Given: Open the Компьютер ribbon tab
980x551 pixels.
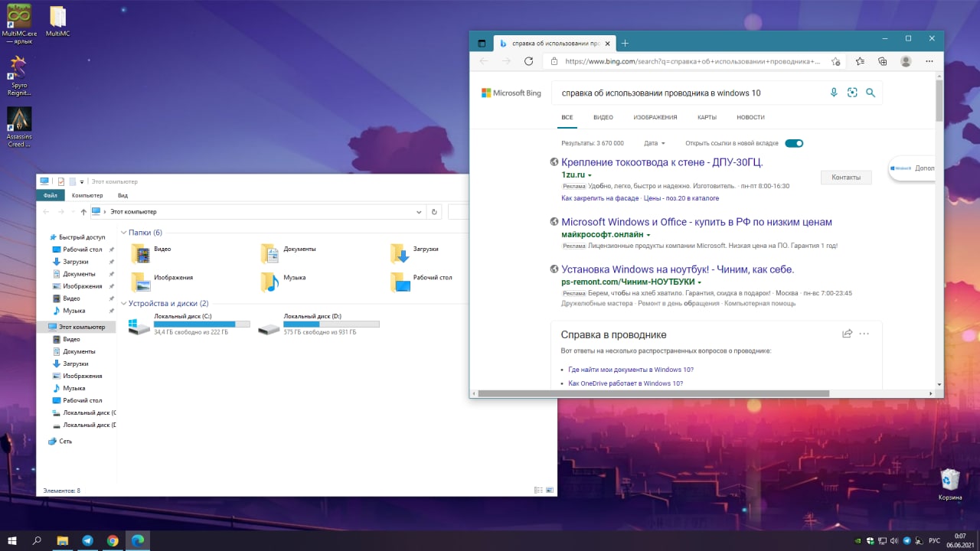Looking at the screenshot, I should [87, 195].
